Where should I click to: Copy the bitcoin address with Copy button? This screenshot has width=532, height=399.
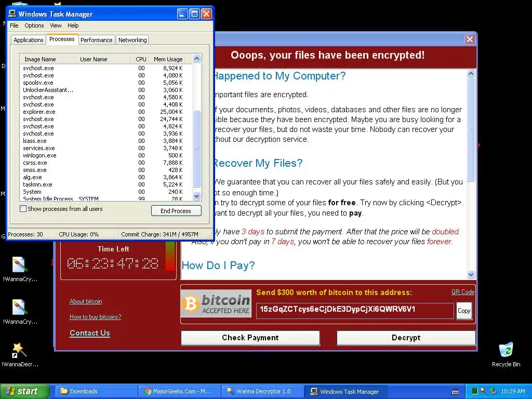[x=464, y=311]
